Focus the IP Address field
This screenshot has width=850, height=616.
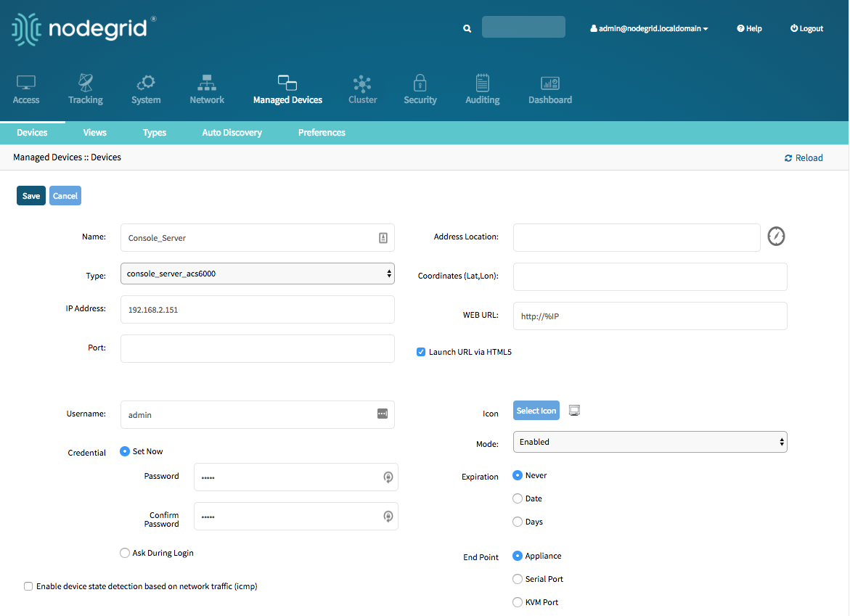pos(258,309)
